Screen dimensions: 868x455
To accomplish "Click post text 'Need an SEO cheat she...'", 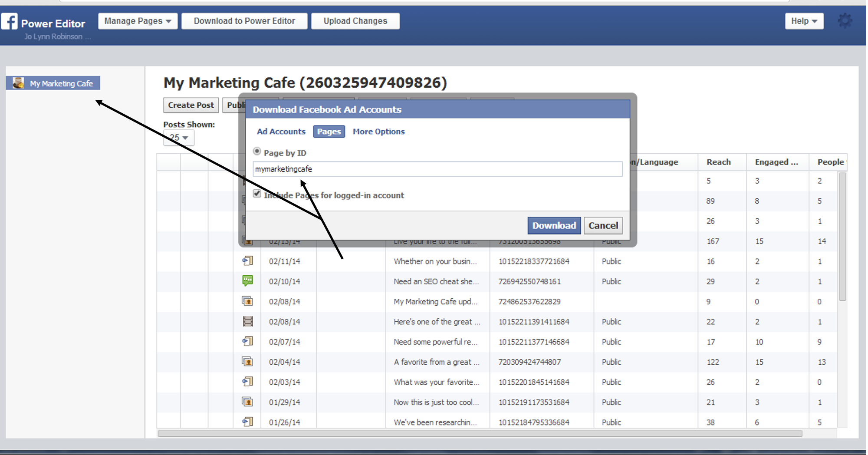I will click(436, 281).
